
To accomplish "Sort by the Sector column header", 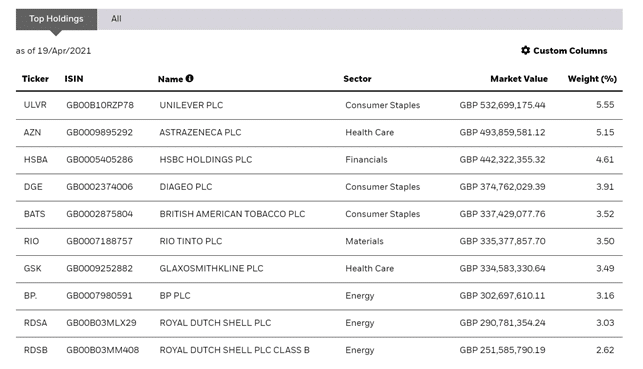I will (357, 79).
